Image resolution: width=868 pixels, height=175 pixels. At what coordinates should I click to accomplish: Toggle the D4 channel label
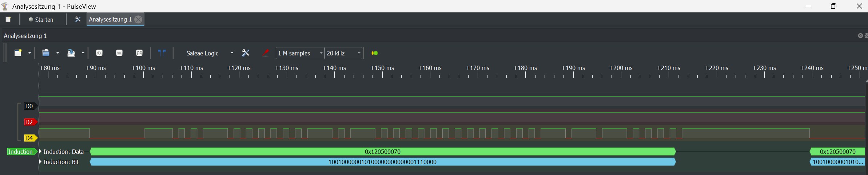pos(29,138)
